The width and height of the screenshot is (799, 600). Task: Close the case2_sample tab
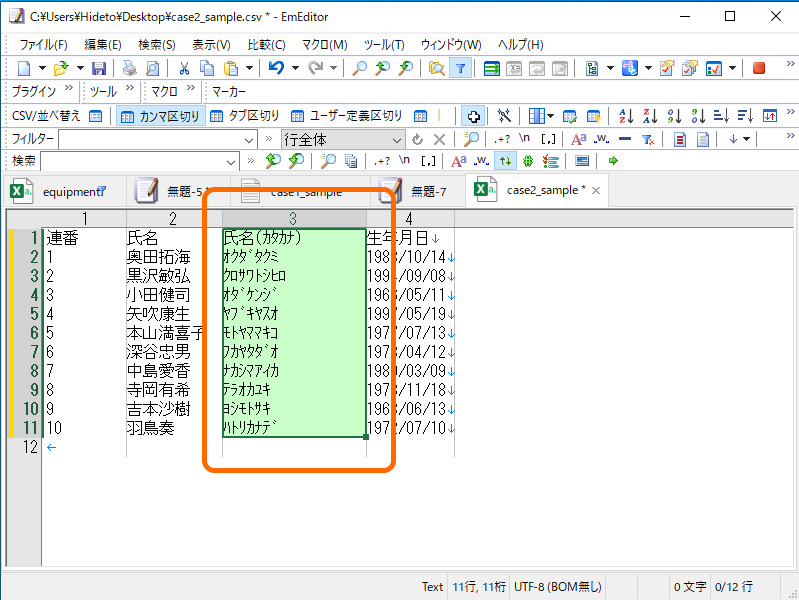pyautogui.click(x=596, y=191)
